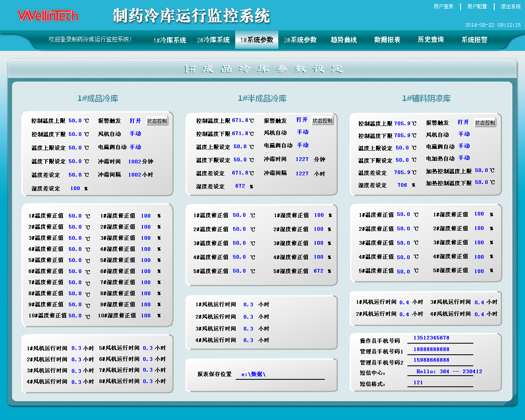Click 1#半成品冷库 heading

coord(262,99)
